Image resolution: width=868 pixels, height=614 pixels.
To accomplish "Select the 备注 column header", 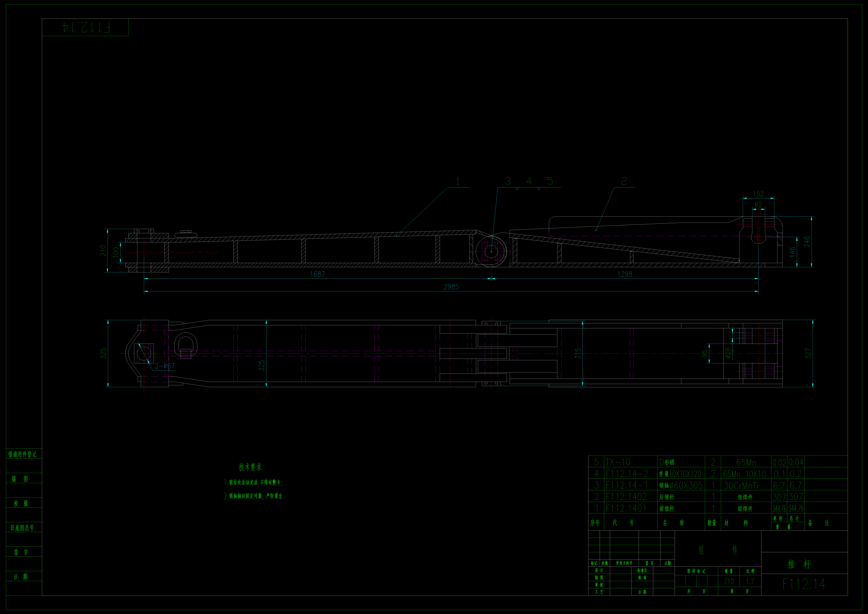I will coord(819,523).
